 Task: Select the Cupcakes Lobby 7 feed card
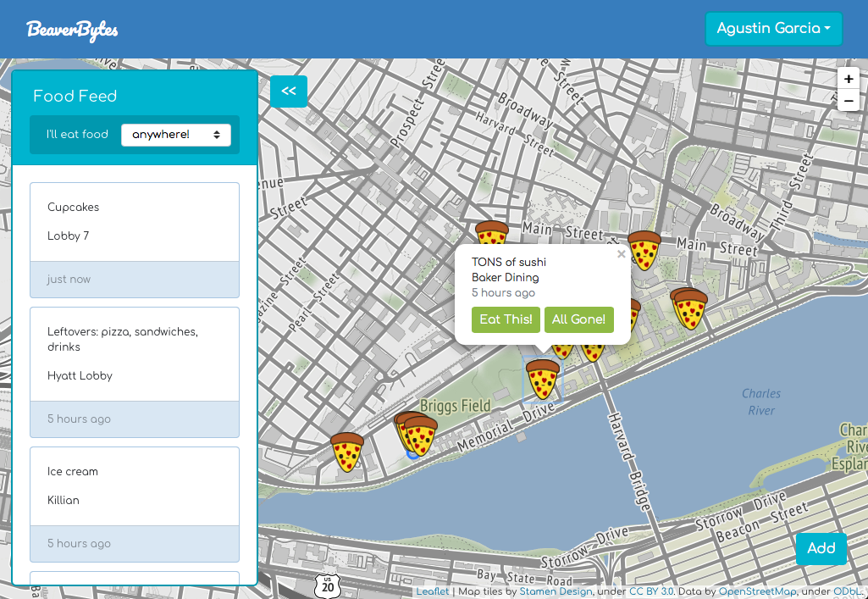click(135, 240)
